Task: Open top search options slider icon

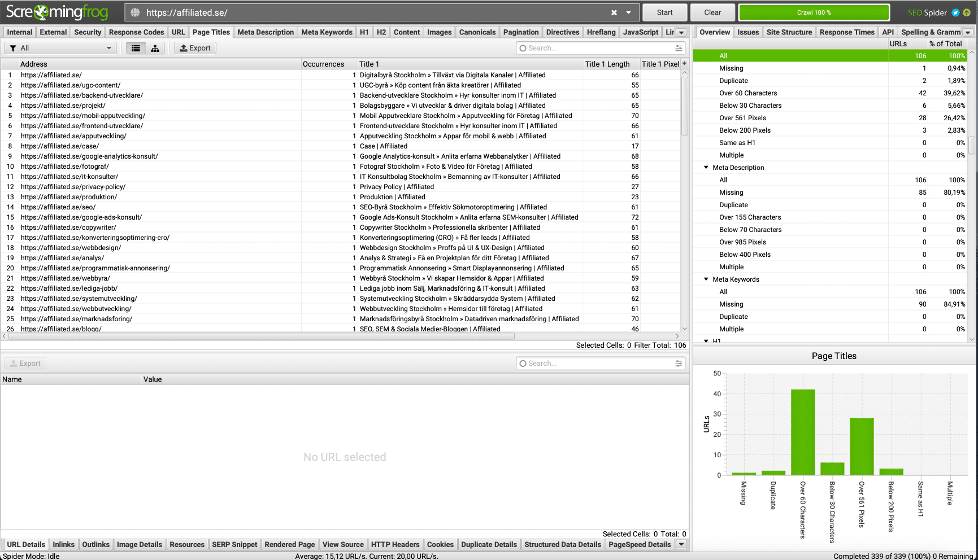Action: pyautogui.click(x=679, y=48)
